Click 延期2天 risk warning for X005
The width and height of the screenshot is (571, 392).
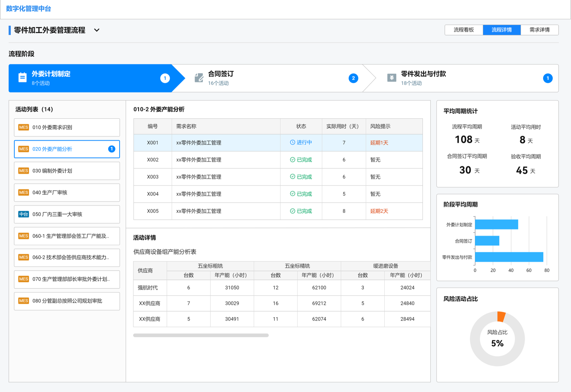pyautogui.click(x=379, y=211)
